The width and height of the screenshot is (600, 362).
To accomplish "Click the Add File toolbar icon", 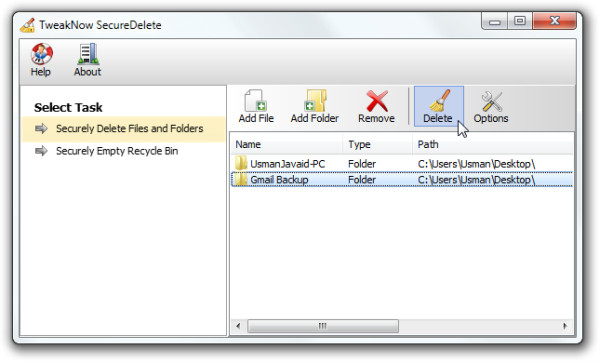I will [255, 101].
